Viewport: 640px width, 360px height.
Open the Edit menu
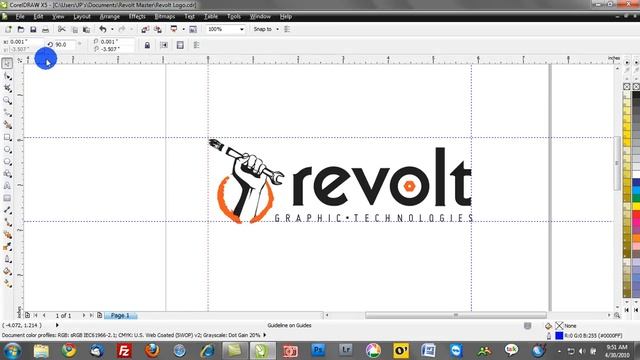(x=38, y=17)
